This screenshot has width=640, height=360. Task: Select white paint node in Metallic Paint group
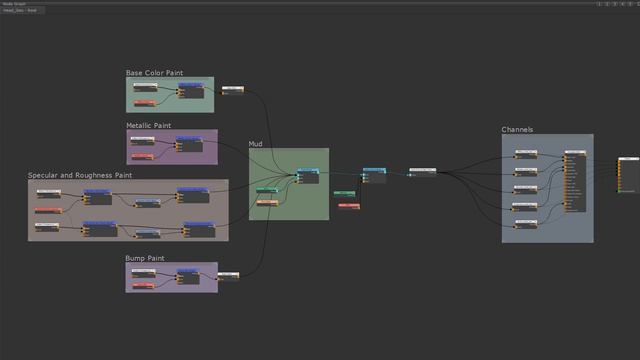pyautogui.click(x=142, y=141)
